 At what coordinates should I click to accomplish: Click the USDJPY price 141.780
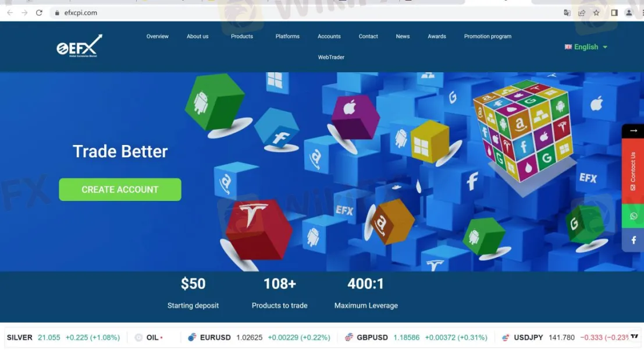(x=561, y=337)
